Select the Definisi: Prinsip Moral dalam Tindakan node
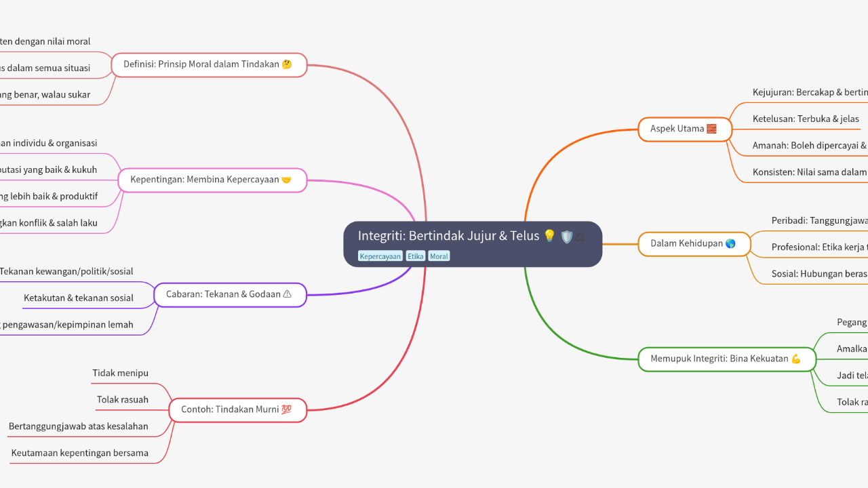868x488 pixels. tap(209, 65)
